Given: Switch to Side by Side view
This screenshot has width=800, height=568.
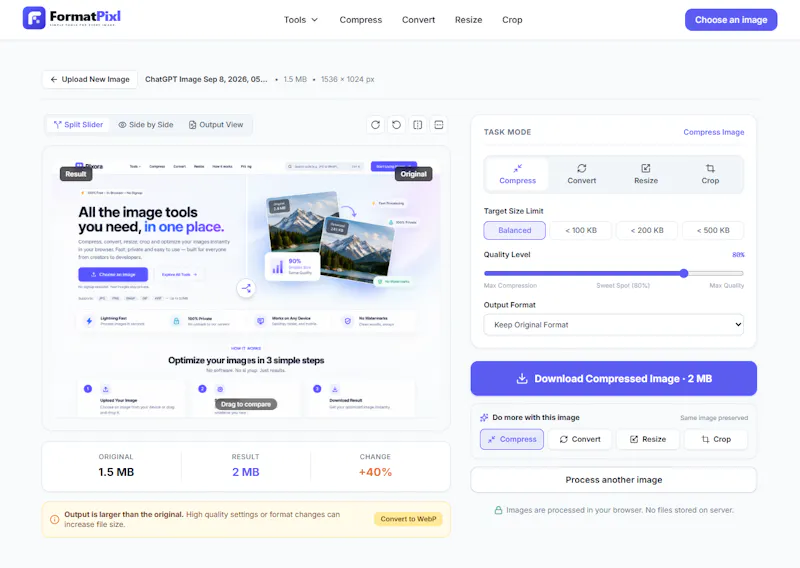Looking at the screenshot, I should tap(145, 125).
